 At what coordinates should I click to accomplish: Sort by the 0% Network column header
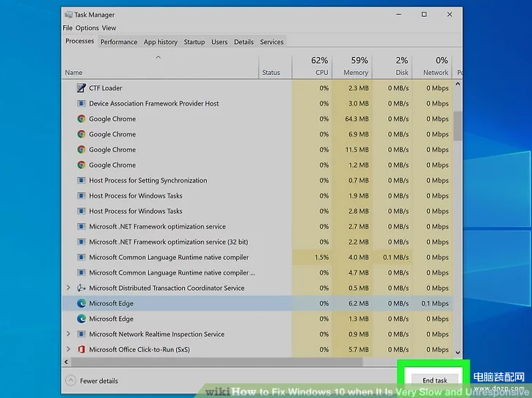click(432, 66)
